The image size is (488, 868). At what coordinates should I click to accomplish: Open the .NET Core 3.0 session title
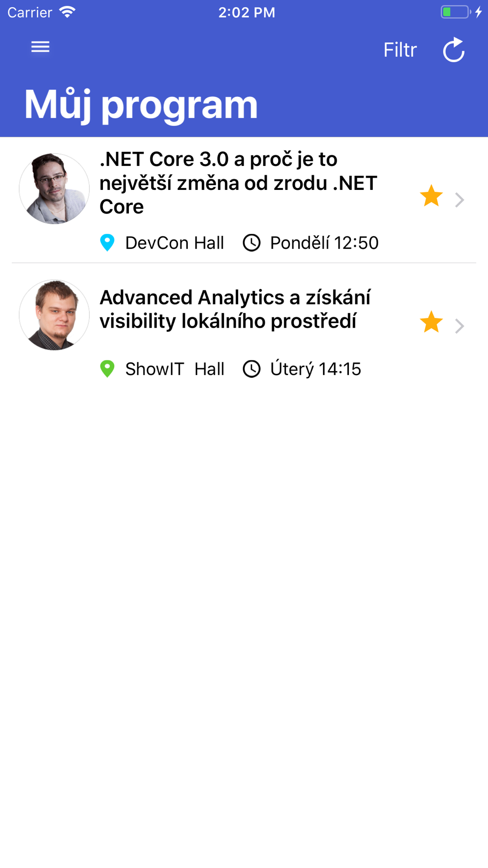point(238,183)
